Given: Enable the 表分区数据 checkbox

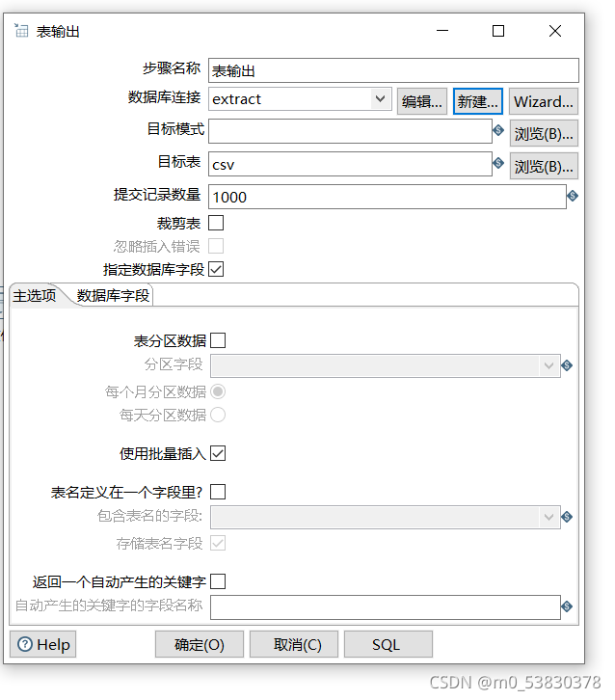Looking at the screenshot, I should pyautogui.click(x=218, y=340).
